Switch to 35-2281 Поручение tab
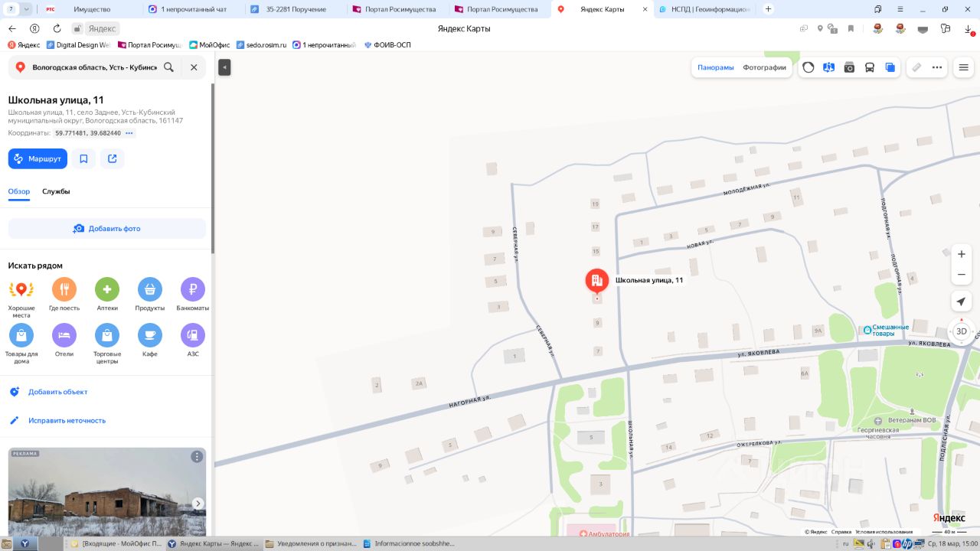Viewport: 980px width, 551px height. click(x=295, y=9)
